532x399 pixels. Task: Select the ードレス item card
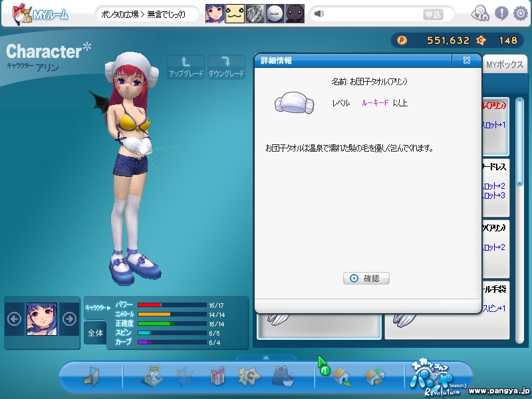tap(495, 188)
